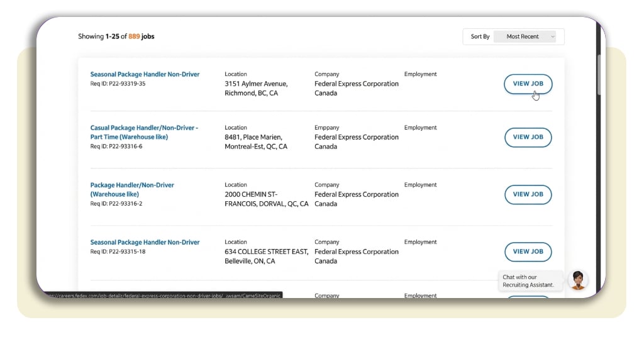Screen dimensions: 644x337
Task: Open Seasonal Package Handler job in Richmond
Action: tap(145, 74)
